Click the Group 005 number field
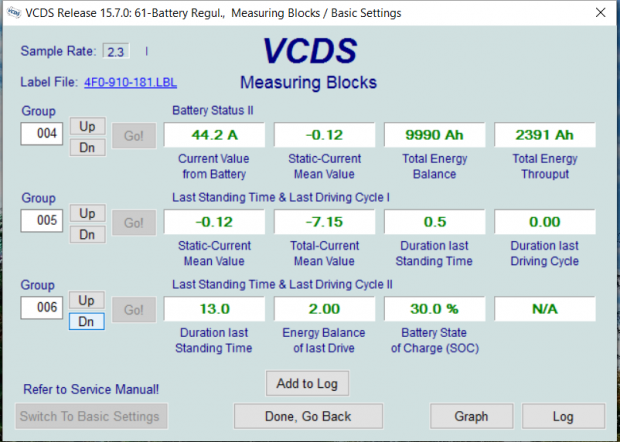Viewport: 620px width, 442px height. tap(42, 221)
